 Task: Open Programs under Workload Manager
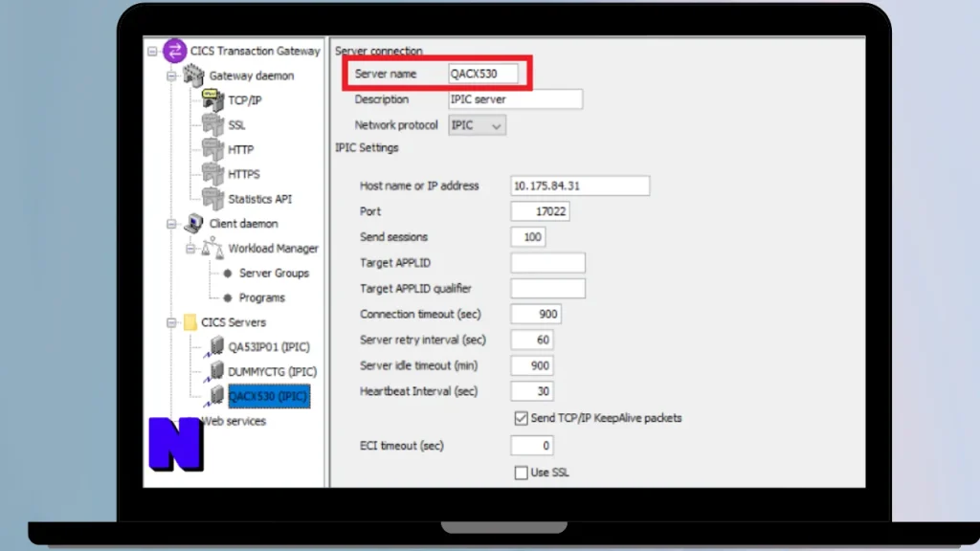point(262,298)
